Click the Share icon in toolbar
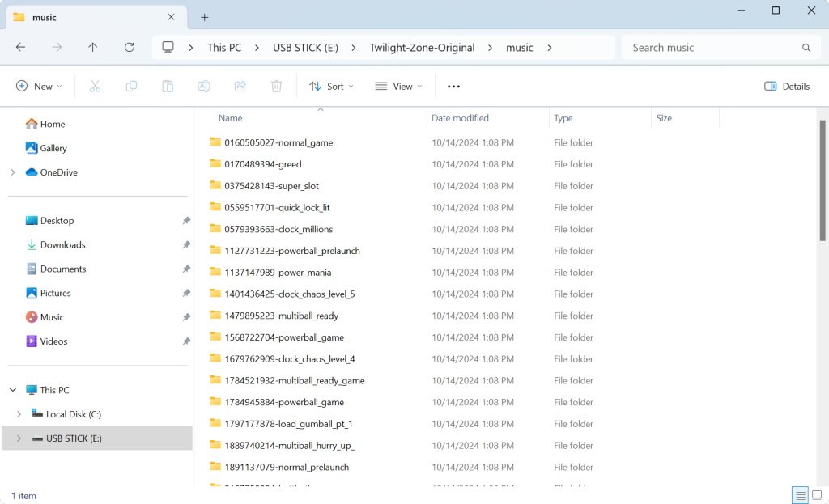829x504 pixels. [x=240, y=86]
